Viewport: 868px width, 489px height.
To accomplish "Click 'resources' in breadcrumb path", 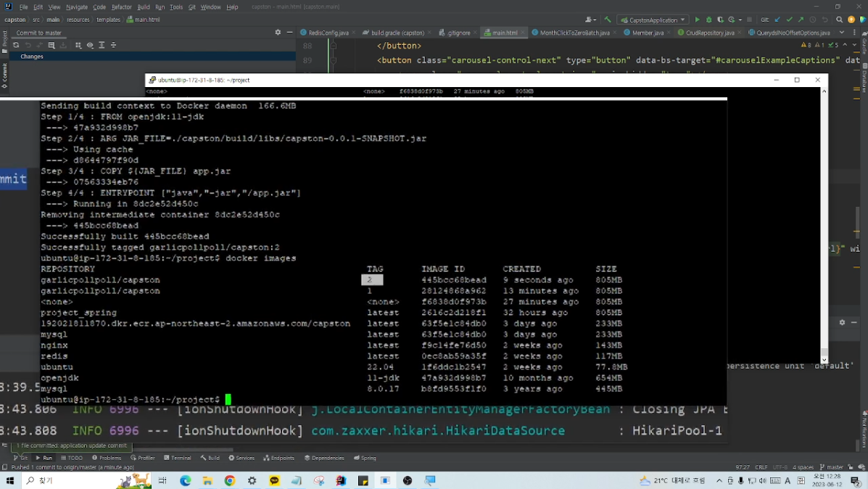I will coord(78,20).
